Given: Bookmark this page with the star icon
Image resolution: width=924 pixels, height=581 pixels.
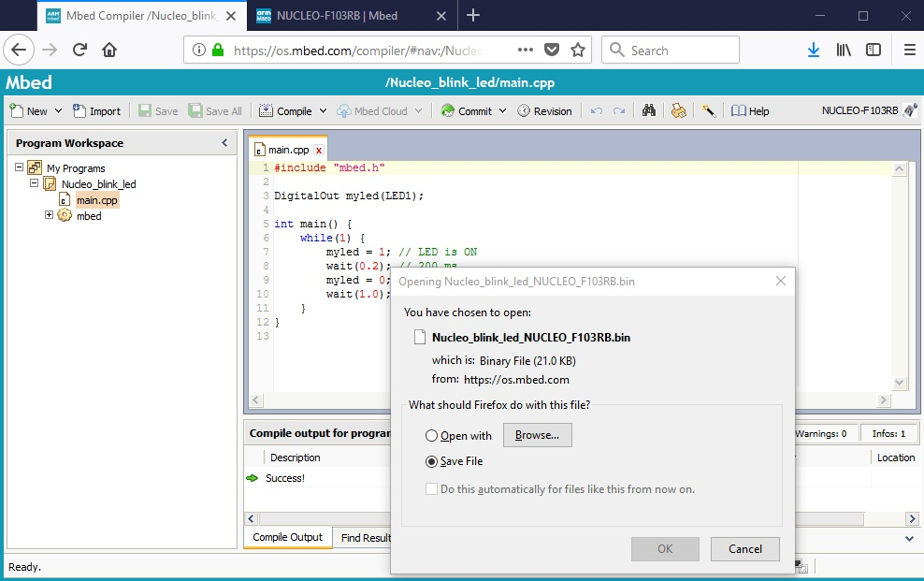Looking at the screenshot, I should [578, 50].
